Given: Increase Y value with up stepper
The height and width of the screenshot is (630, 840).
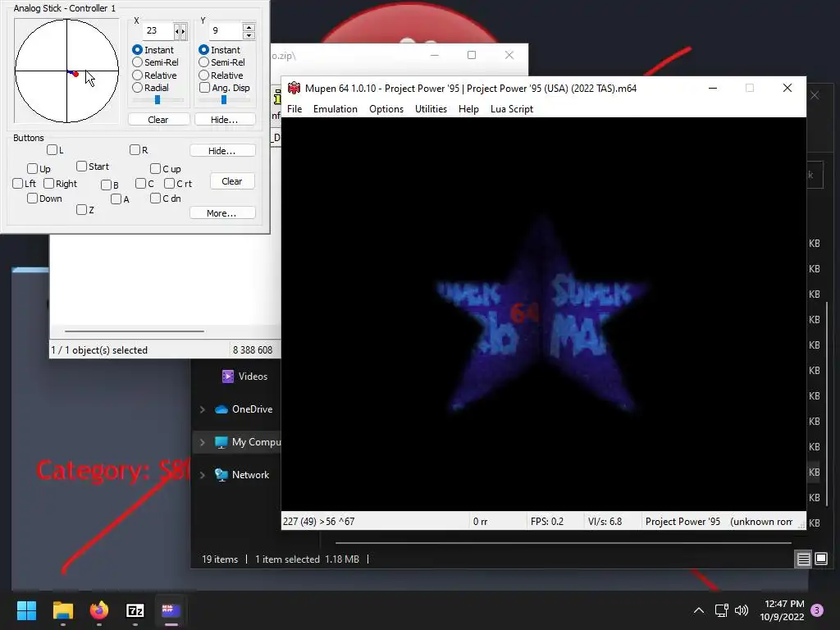Looking at the screenshot, I should coord(249,27).
